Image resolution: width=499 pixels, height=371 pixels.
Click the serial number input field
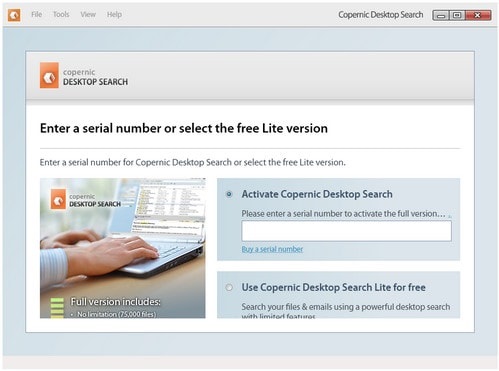tap(346, 231)
